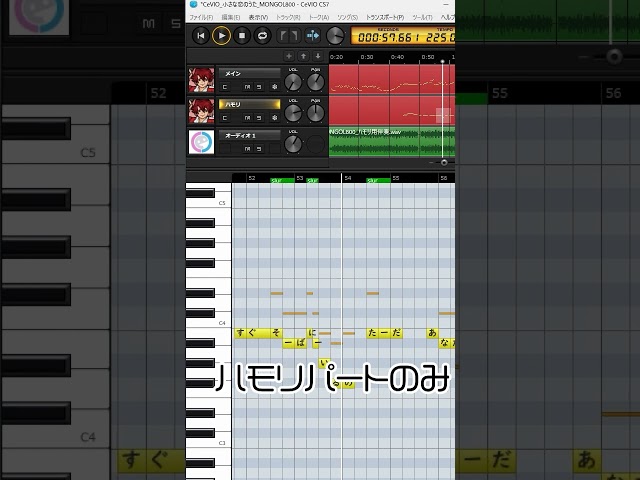Toggle the freeze snowflake on ハモリ track
This screenshot has height=480, width=640.
(x=275, y=118)
